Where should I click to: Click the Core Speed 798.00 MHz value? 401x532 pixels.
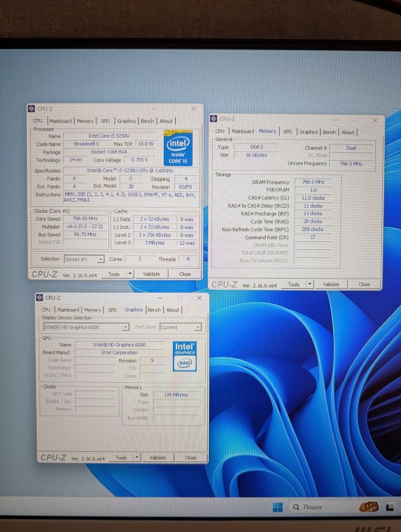[85, 219]
